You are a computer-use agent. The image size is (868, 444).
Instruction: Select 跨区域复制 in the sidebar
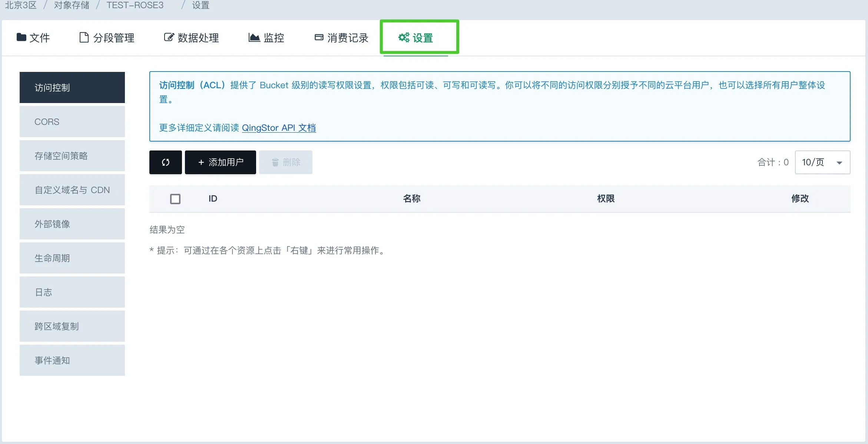coord(72,327)
